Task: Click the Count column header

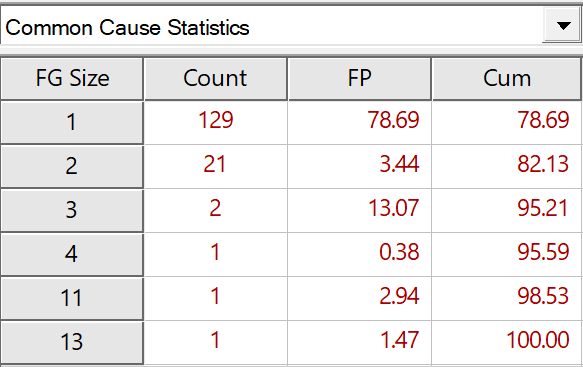Action: [215, 78]
